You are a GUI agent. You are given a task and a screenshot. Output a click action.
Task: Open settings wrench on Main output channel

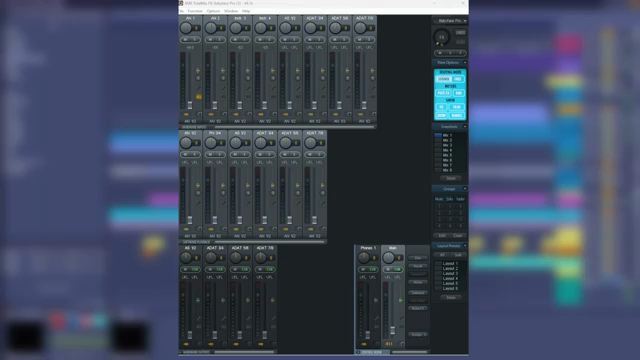point(402,318)
